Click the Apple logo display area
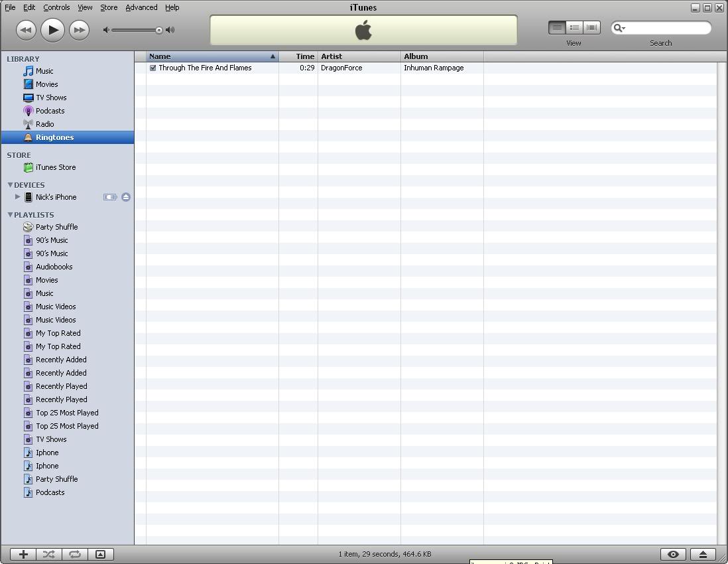 (363, 31)
